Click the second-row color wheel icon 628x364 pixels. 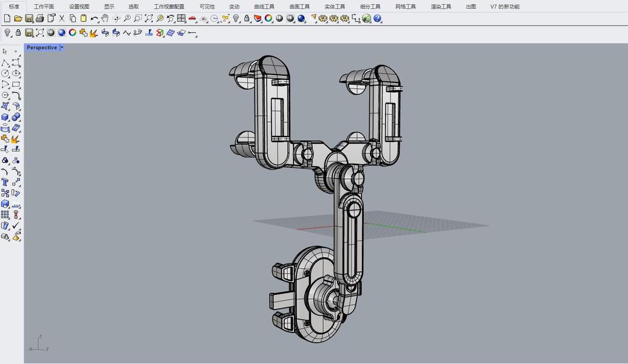(x=72, y=33)
